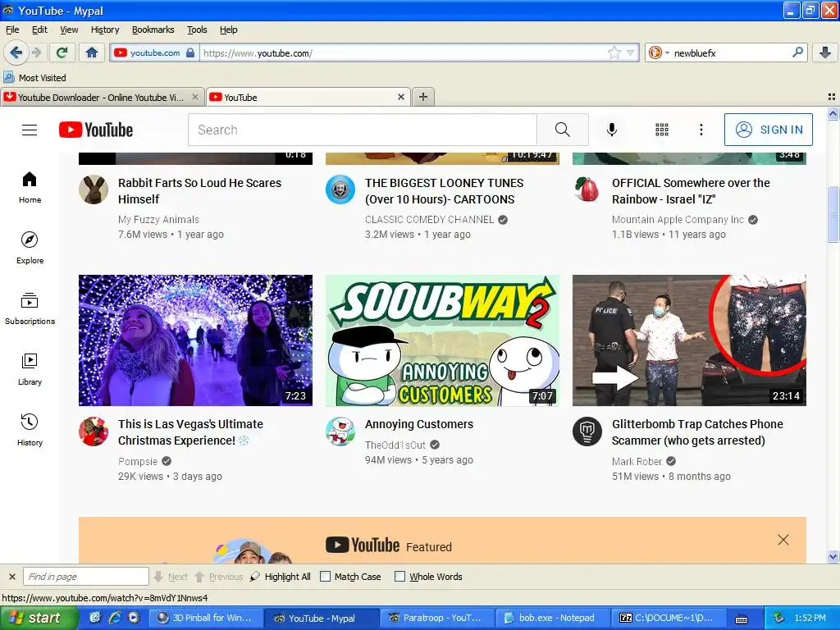Click the Pompsie channel avatar

click(x=94, y=431)
